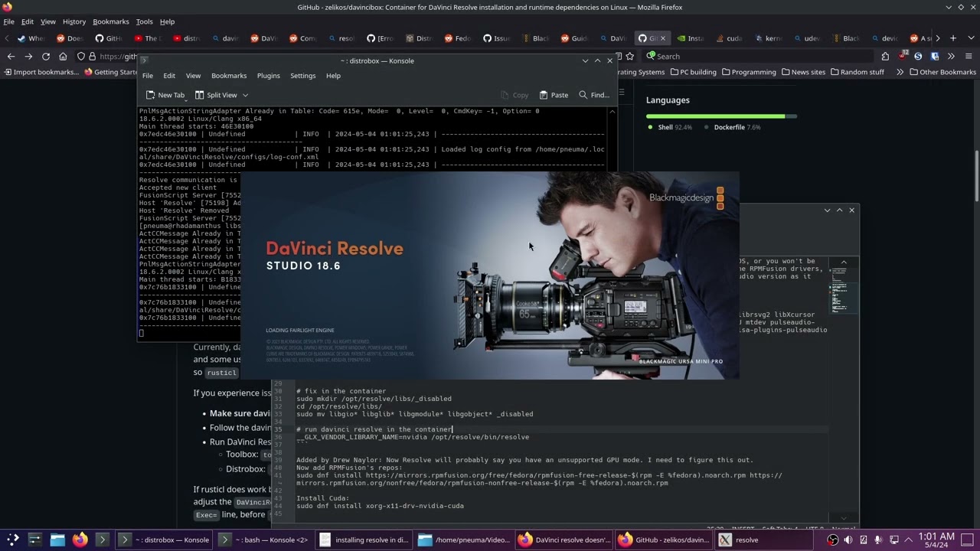Screen dimensions: 980x551
Task: Click the Firefox back arrow
Action: pos(11,57)
